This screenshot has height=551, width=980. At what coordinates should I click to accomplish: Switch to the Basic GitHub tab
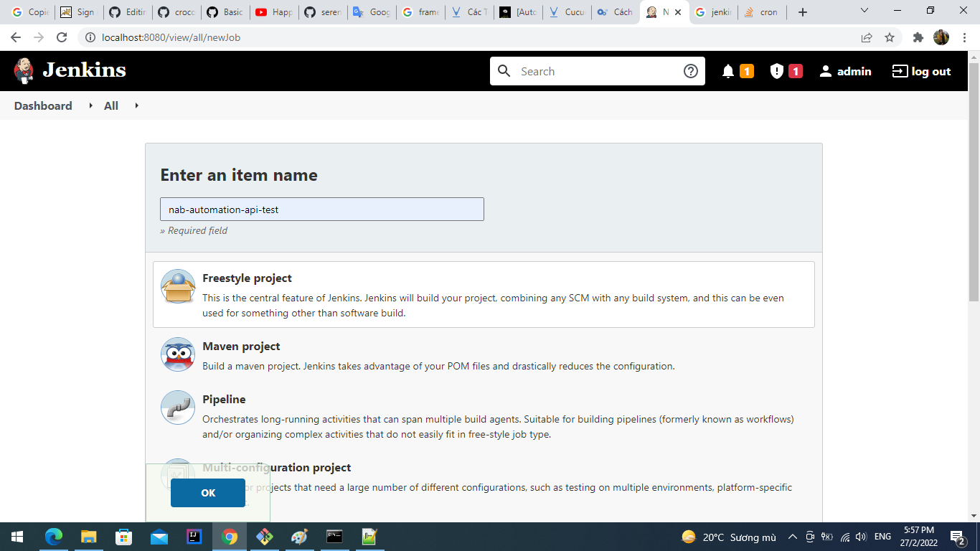pyautogui.click(x=225, y=12)
